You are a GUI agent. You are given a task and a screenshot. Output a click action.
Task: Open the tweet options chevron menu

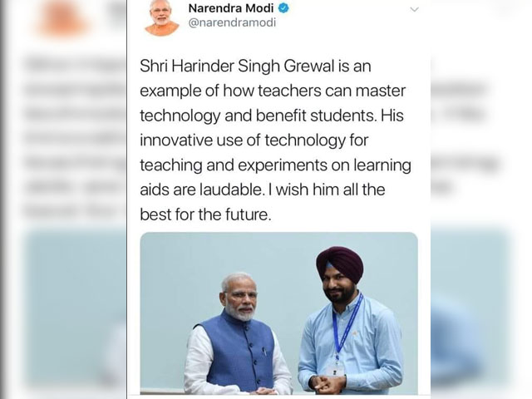pos(414,9)
